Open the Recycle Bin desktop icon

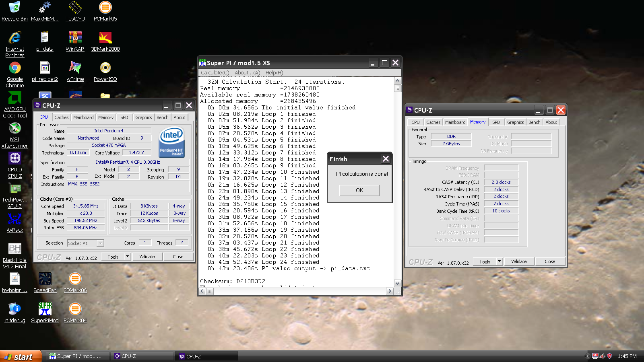click(14, 11)
